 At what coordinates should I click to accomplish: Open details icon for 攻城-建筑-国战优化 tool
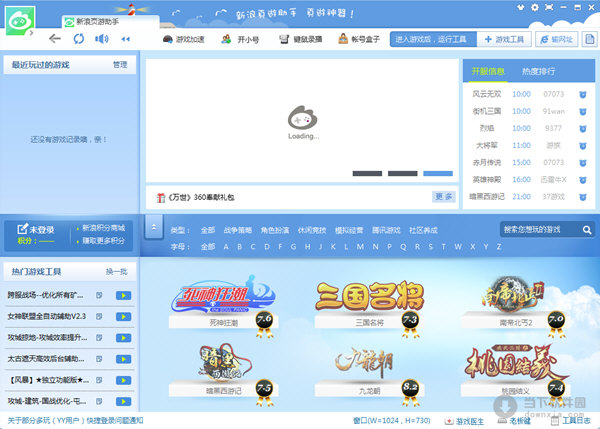pos(99,401)
